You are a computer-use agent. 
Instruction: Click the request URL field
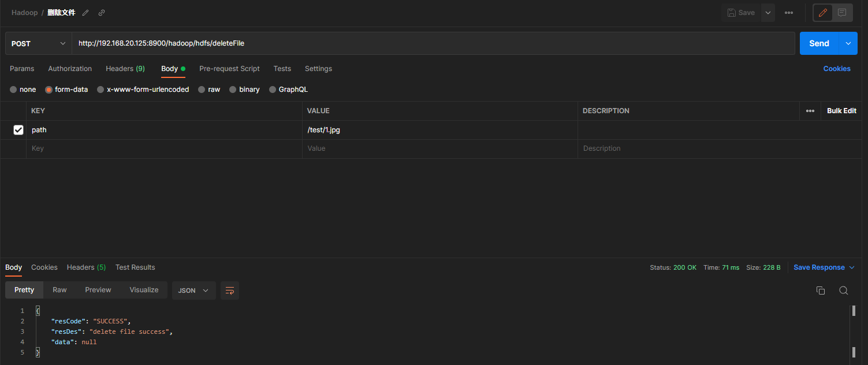click(433, 43)
